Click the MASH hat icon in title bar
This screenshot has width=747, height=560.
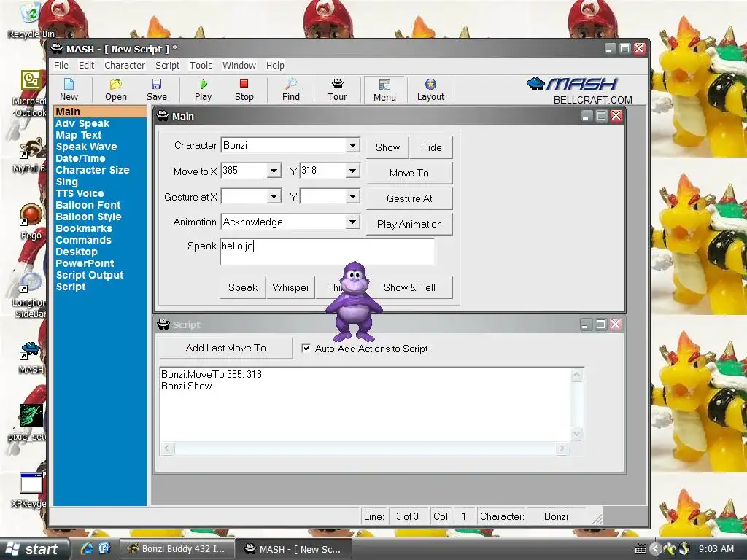tap(57, 49)
